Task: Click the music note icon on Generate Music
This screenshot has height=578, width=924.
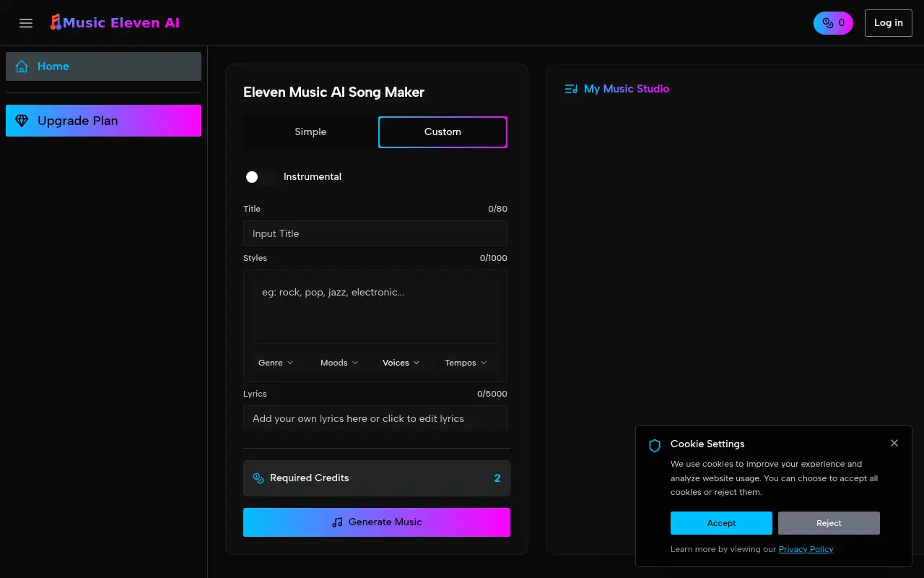Action: pyautogui.click(x=336, y=522)
